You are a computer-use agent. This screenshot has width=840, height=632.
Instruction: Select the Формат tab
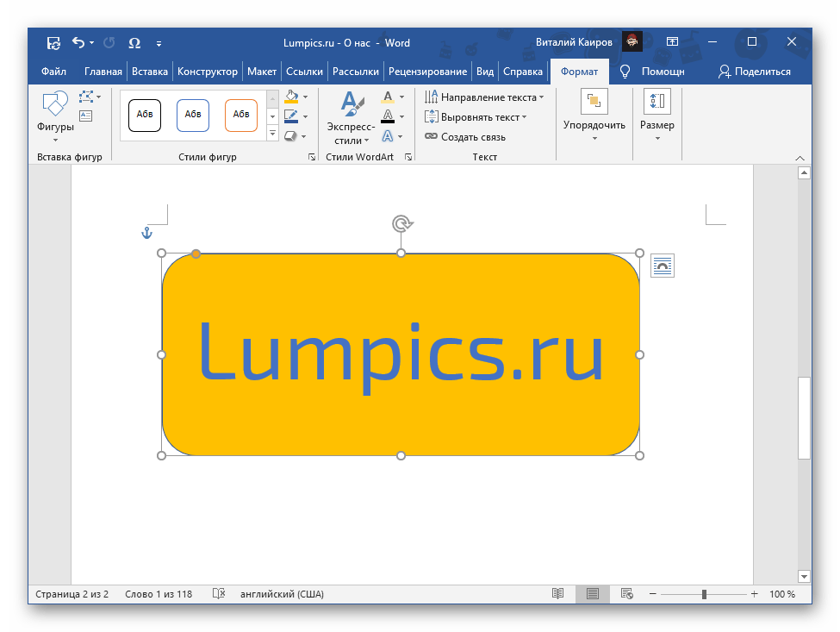(579, 72)
